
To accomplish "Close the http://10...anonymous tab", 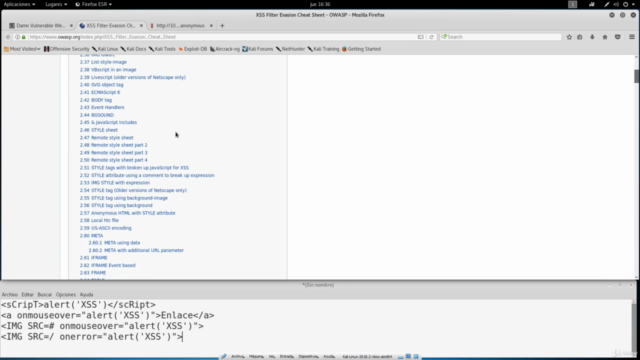I will click(x=211, y=25).
